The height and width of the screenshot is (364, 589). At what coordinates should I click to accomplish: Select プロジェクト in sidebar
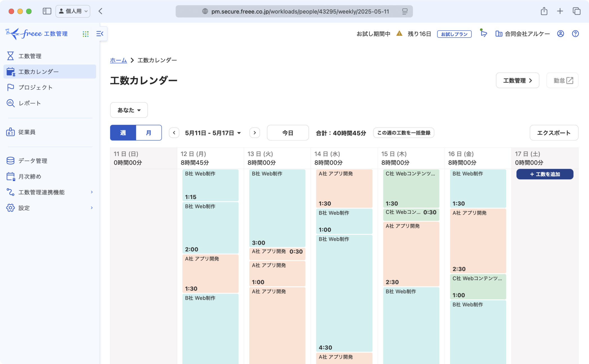click(x=50, y=87)
